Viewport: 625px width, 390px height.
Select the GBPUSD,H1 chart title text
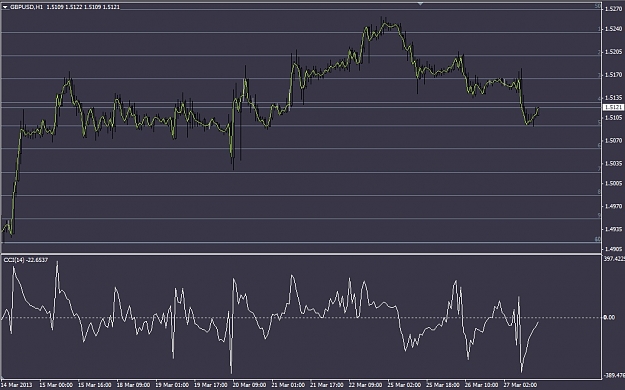[27, 7]
